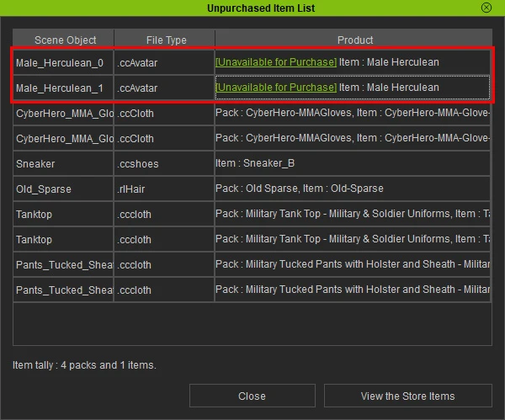Sort by the Scene Object column header

tap(65, 40)
